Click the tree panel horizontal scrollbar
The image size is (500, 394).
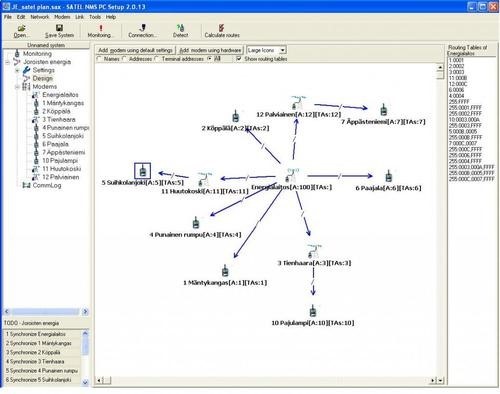tap(46, 312)
